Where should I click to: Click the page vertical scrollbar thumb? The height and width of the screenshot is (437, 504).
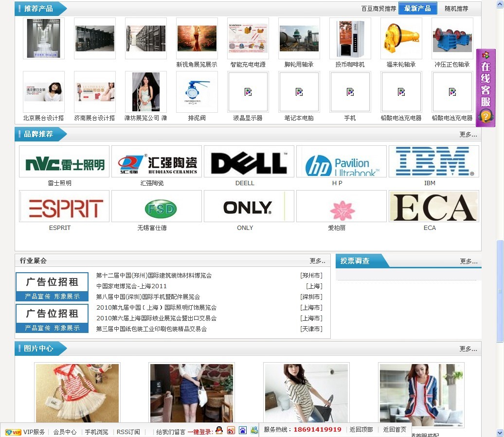[x=500, y=291]
